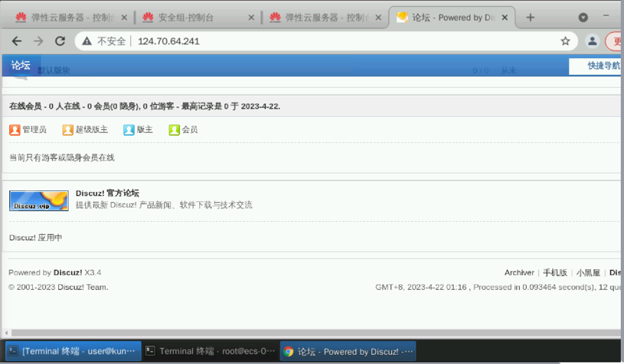Click the Discuz vip logo image
Viewport: 624px width, 364px height.
(38, 200)
